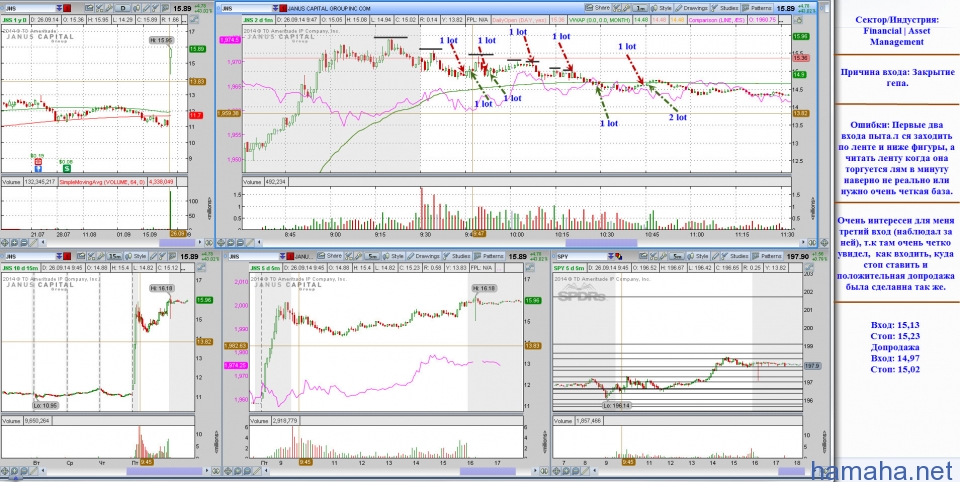Open Studies menu in JNS 1m chart
960x482 pixels.
click(x=724, y=8)
